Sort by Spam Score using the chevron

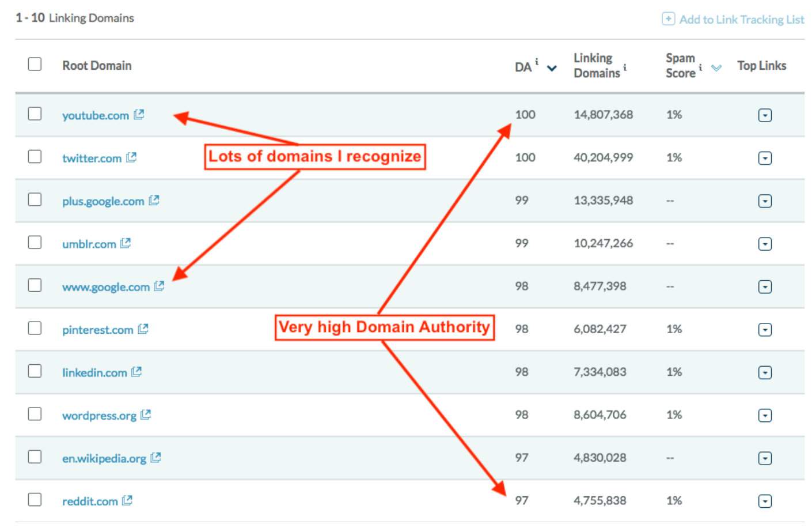pos(716,68)
